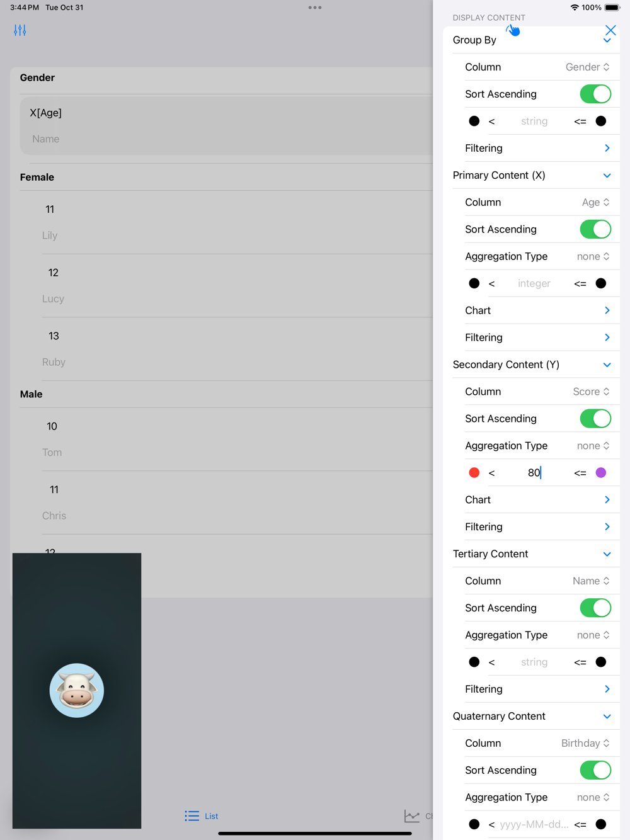
Task: Click the Score threshold field showing 80
Action: [x=534, y=473]
